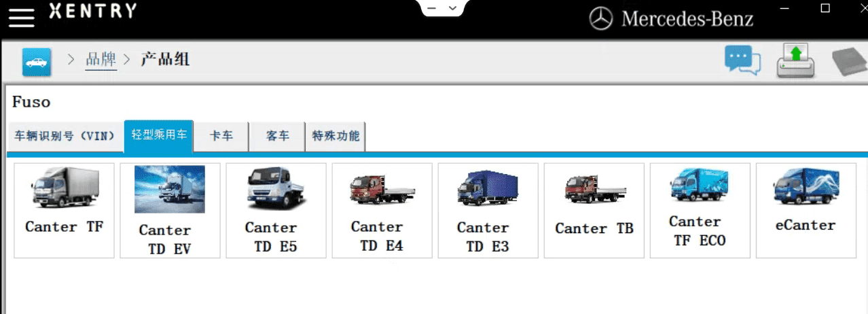Select the Canter TF vehicle card

(x=65, y=211)
